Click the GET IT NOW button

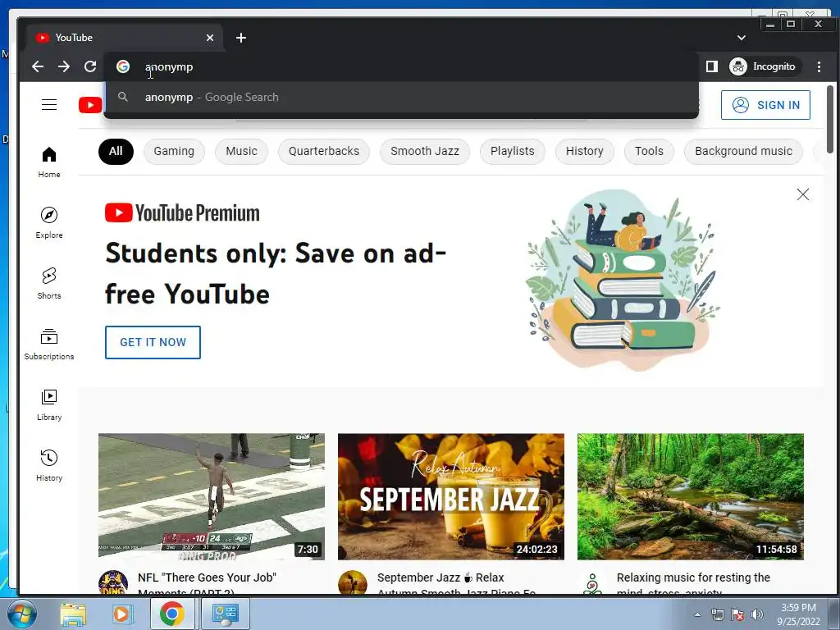[153, 342]
